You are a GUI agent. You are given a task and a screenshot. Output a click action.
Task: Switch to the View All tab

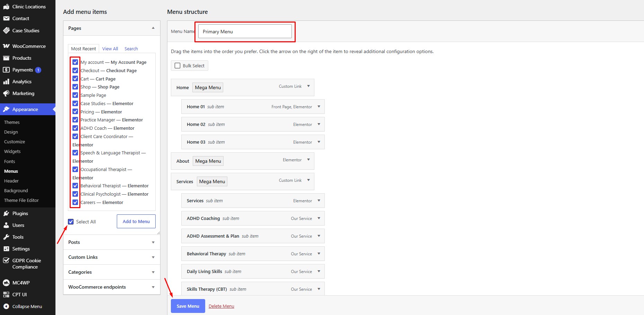point(110,49)
